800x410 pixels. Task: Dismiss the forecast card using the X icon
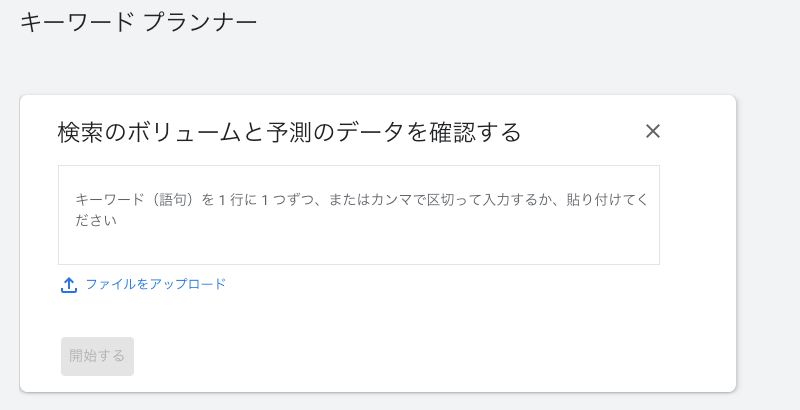tap(653, 131)
